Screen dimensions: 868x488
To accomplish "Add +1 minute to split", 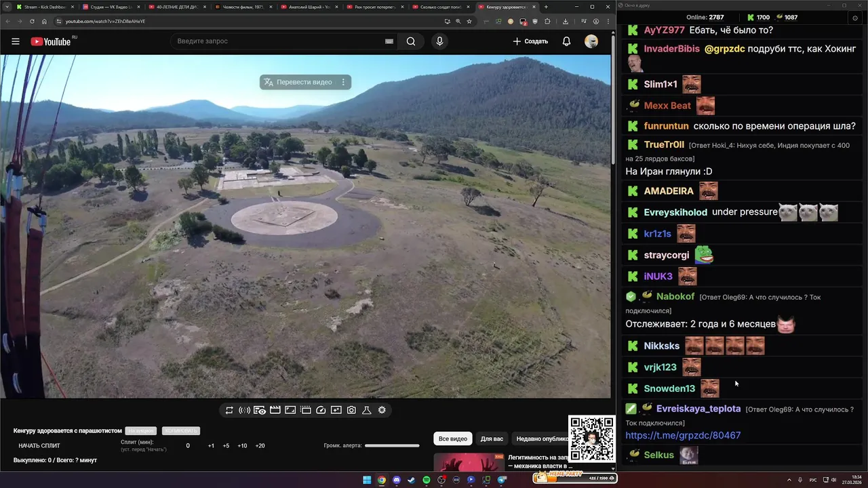I will (x=211, y=446).
